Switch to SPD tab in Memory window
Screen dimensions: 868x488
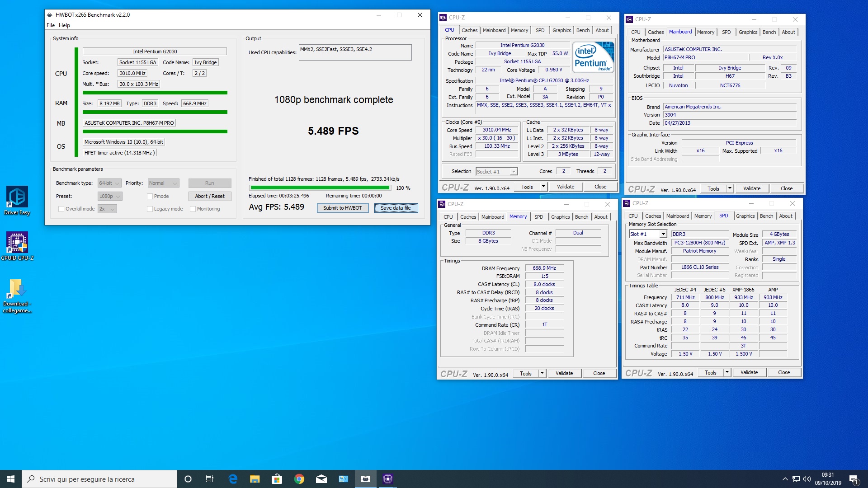click(538, 217)
